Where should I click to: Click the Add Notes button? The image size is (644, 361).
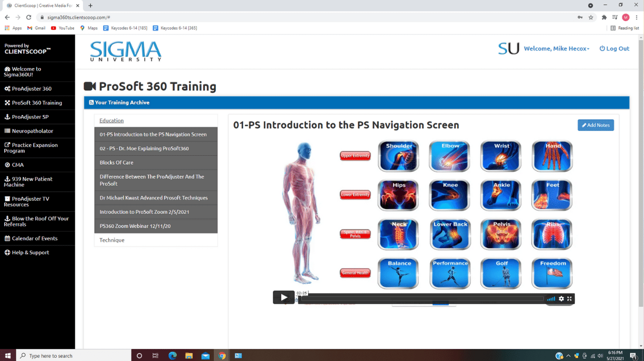pyautogui.click(x=596, y=125)
